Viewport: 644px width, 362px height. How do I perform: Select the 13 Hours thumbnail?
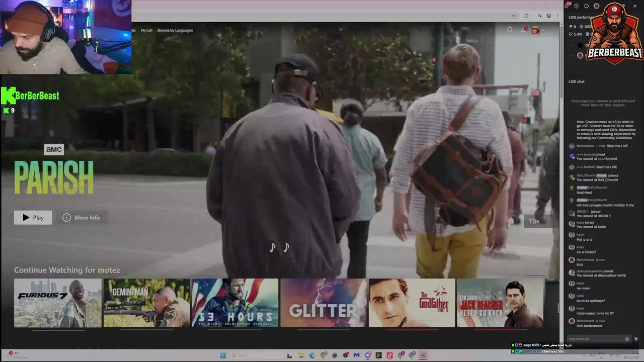(235, 303)
